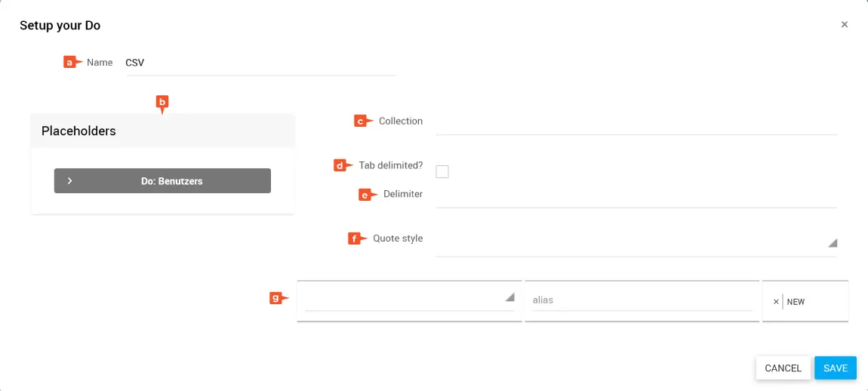Viewport: 868px width, 391px height.
Task: Enable the Tab delimited checkbox
Action: tap(442, 171)
